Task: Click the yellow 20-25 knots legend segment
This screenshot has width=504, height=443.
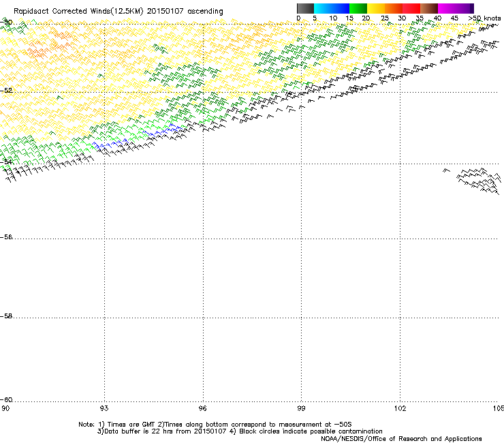Action: pos(376,8)
